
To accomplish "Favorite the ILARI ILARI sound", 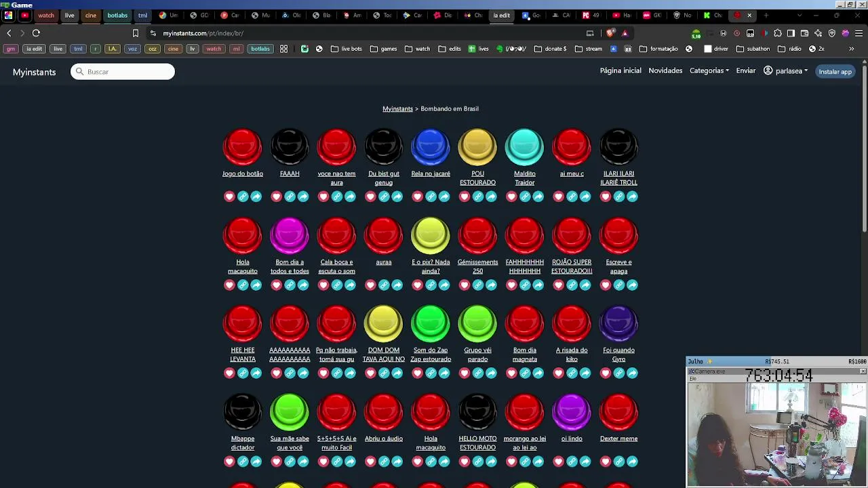I will (x=606, y=197).
